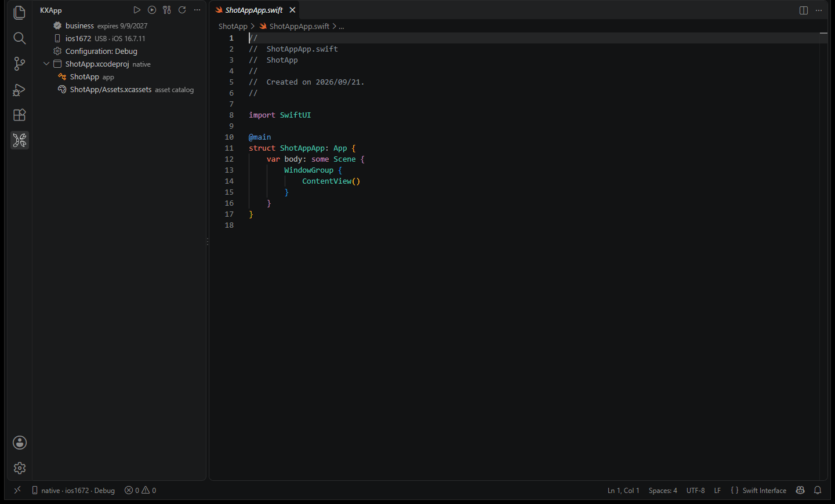Open the Explorer view in activity bar
This screenshot has height=504, width=835.
point(20,13)
